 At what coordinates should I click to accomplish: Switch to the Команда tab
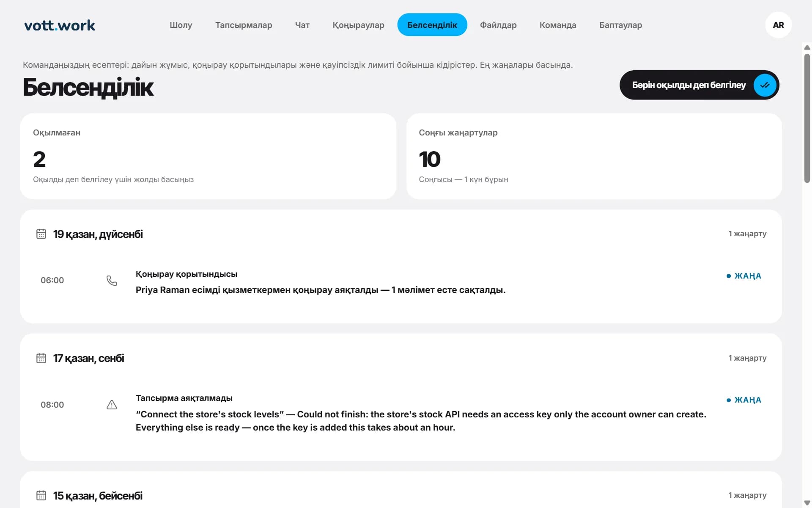pos(558,25)
